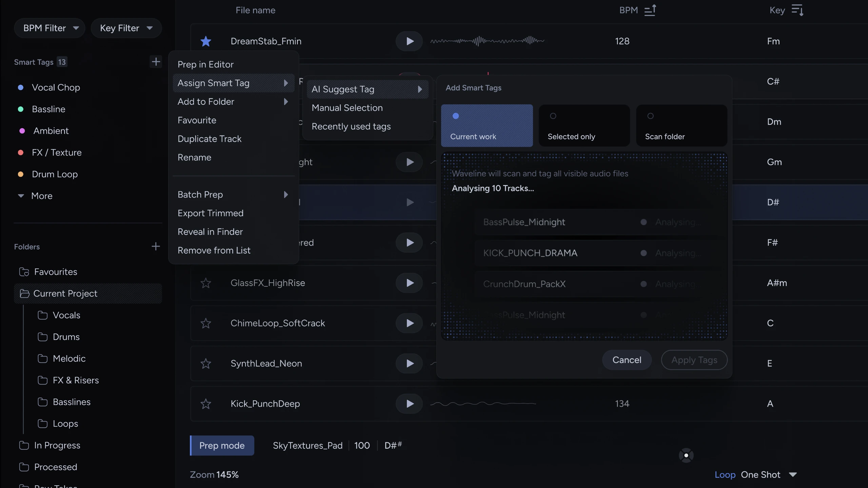868x488 pixels.
Task: Play the GlassFX_HighRise sample
Action: (x=409, y=283)
